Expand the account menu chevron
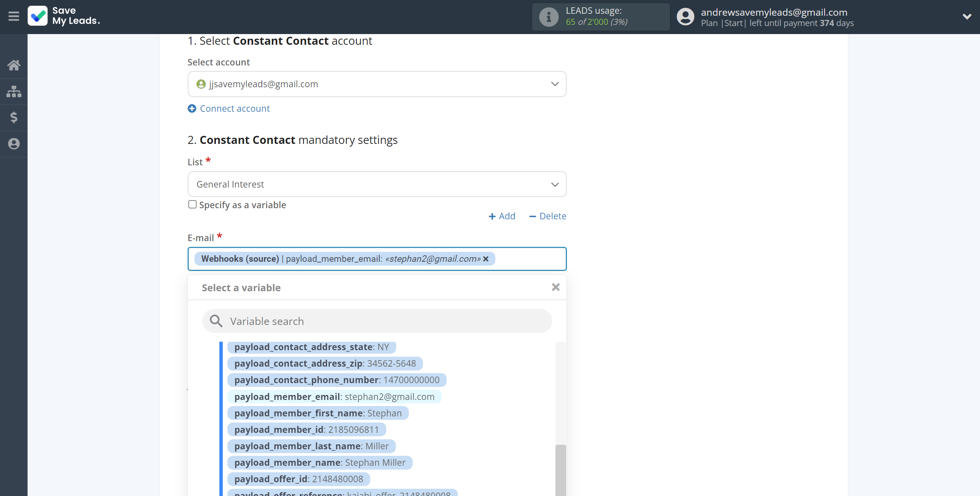980x496 pixels. click(x=967, y=16)
